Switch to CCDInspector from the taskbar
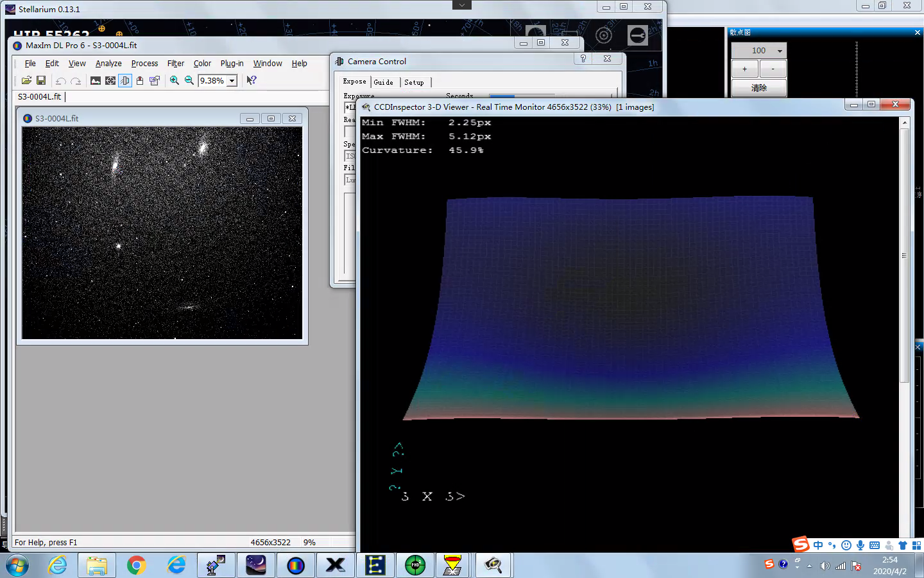The width and height of the screenshot is (924, 578). [x=493, y=565]
